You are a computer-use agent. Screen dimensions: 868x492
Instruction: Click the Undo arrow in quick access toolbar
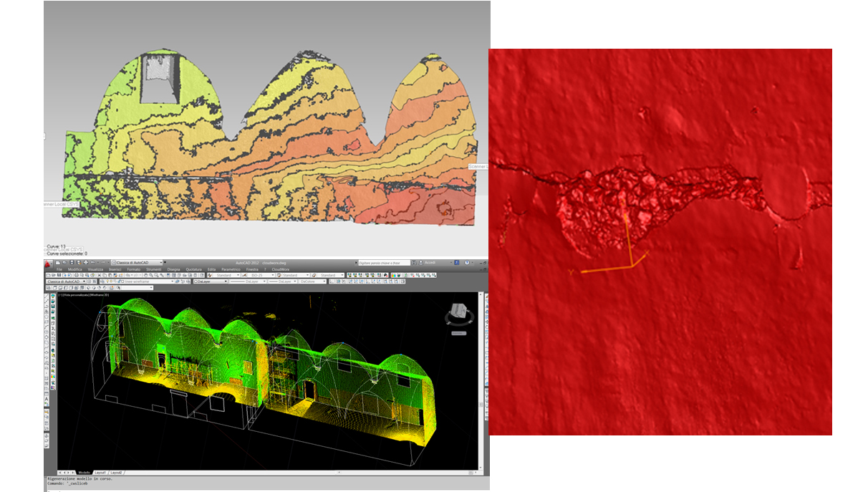(x=92, y=263)
